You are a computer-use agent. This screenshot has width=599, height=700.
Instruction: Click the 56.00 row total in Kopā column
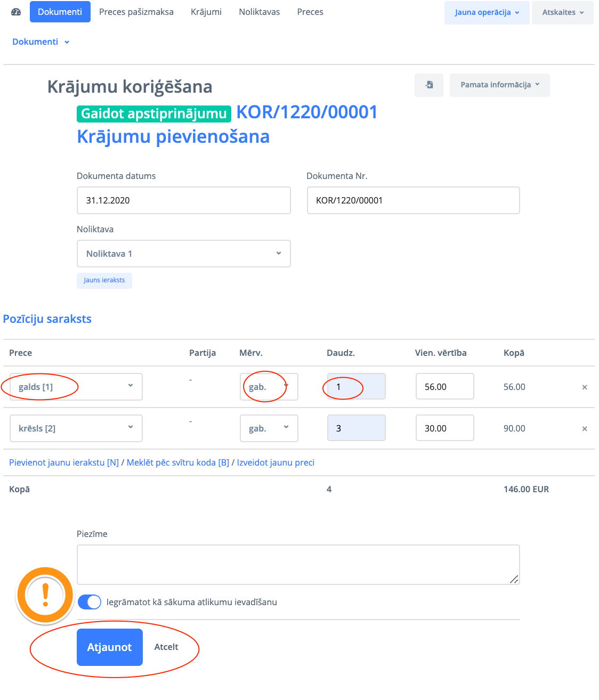[514, 387]
